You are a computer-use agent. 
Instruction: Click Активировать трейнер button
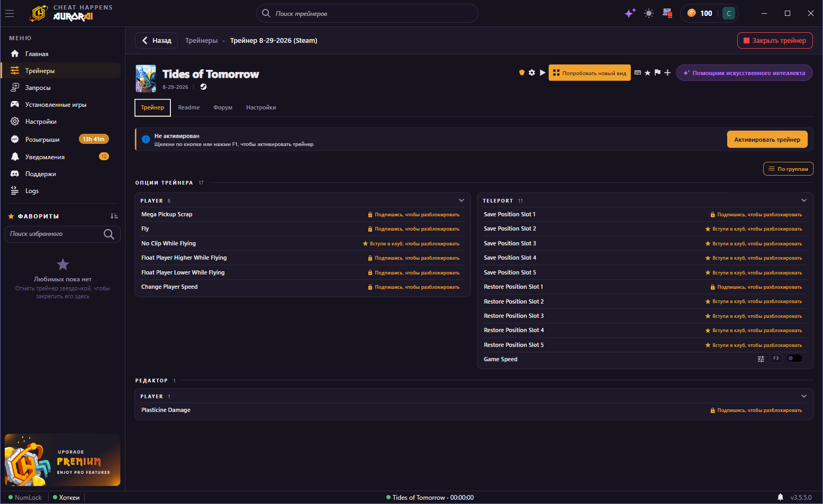tap(767, 140)
